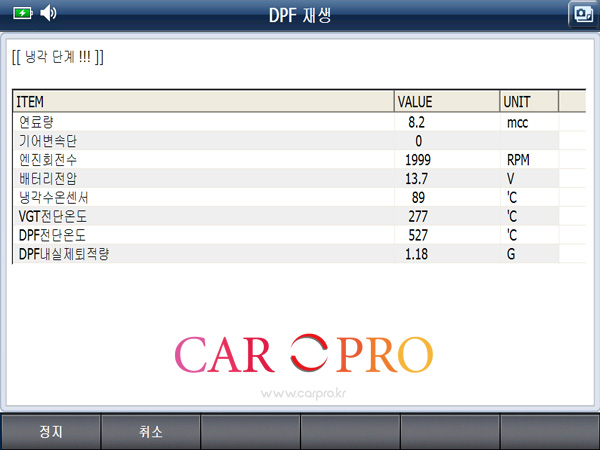Click the mcc unit cell
This screenshot has width=600, height=450.
pos(517,123)
